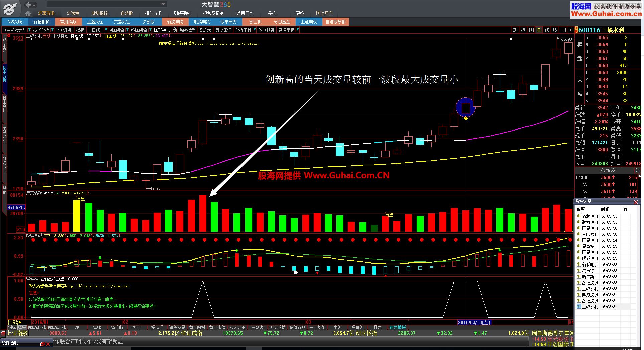Open the 财经要闻 menu
The height and width of the screenshot is (350, 644).
point(182,13)
